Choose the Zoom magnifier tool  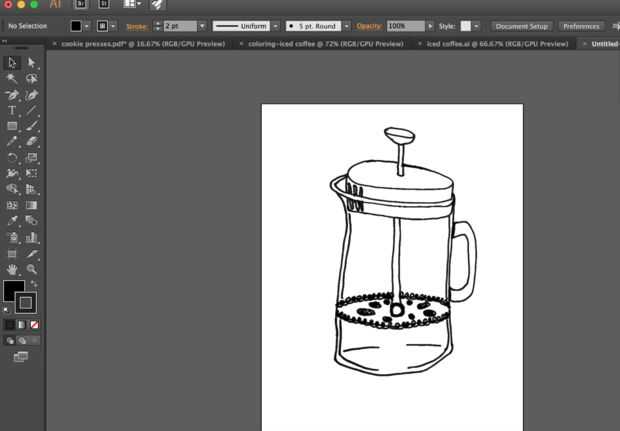pyautogui.click(x=31, y=269)
